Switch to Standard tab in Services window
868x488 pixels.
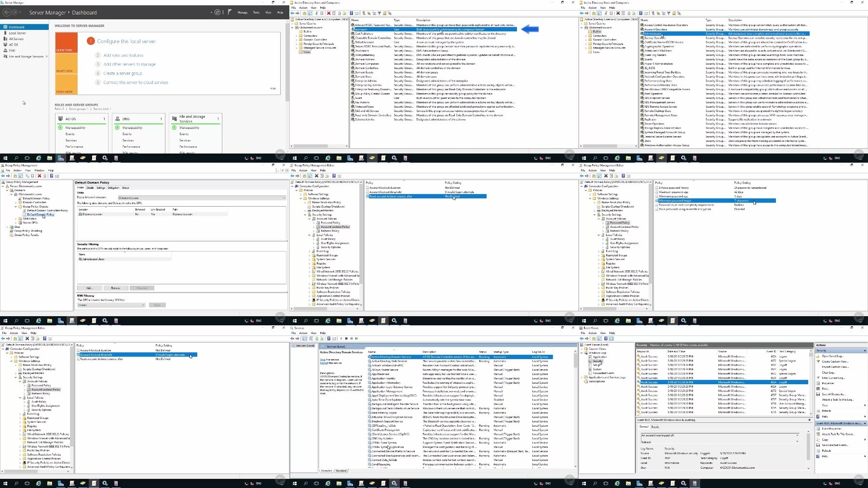[x=341, y=471]
